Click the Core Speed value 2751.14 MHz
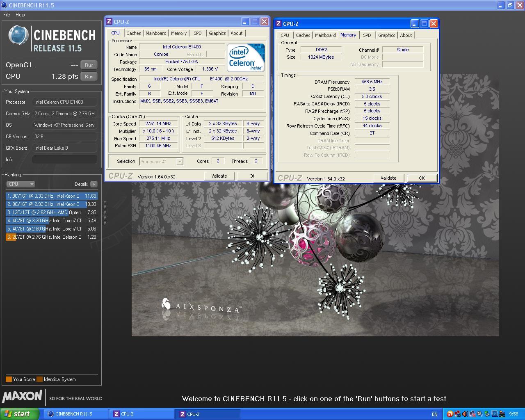This screenshot has height=420, width=525. click(x=158, y=123)
